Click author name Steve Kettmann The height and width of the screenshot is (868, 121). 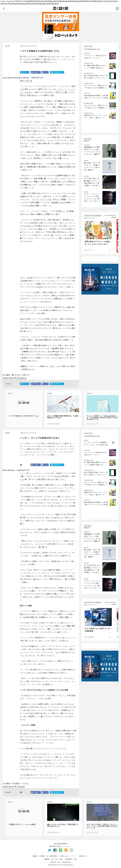coord(9,470)
